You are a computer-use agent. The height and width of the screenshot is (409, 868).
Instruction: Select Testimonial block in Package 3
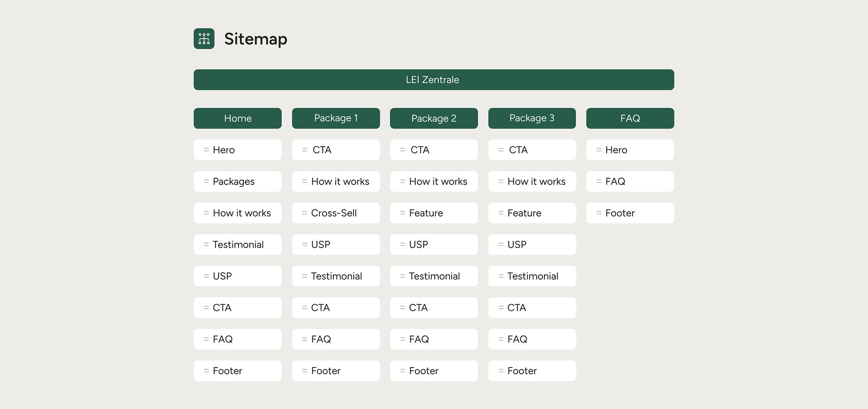532,276
